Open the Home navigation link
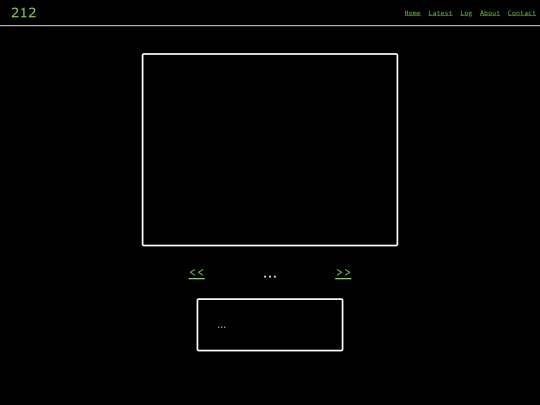Viewport: 540px width, 405px height. coord(412,13)
